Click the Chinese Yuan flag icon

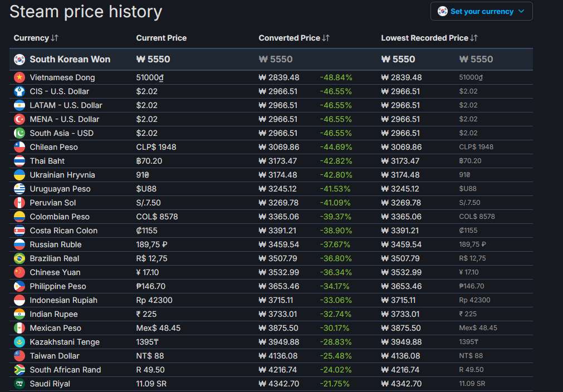click(x=19, y=272)
